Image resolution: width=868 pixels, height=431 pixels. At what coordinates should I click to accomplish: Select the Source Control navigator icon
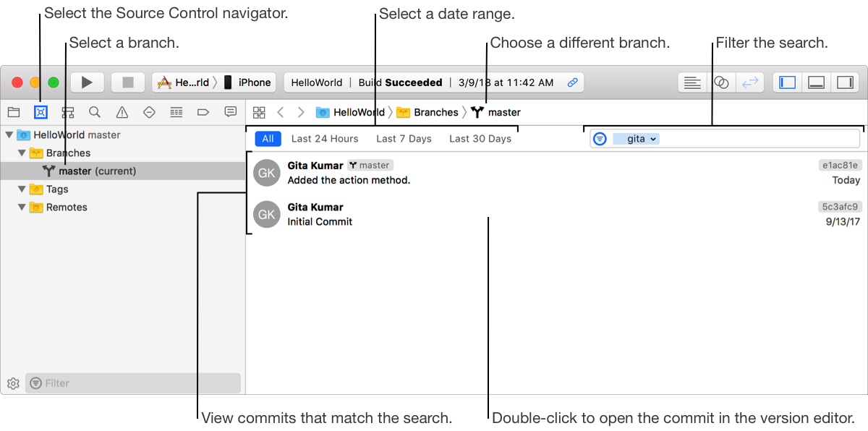[41, 112]
